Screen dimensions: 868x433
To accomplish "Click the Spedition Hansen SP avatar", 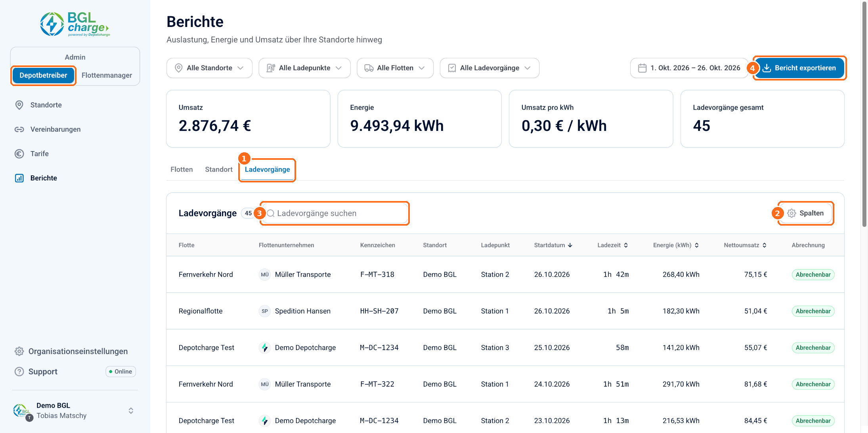I will (x=265, y=311).
